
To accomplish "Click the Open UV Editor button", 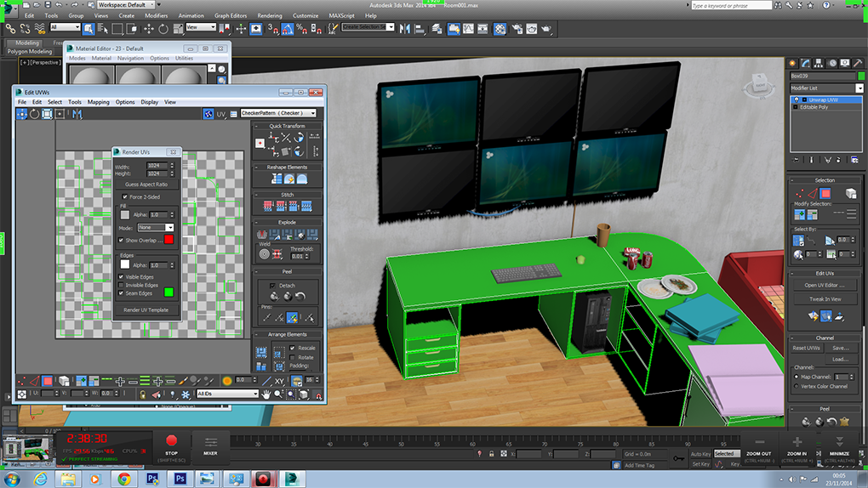I will [x=825, y=285].
